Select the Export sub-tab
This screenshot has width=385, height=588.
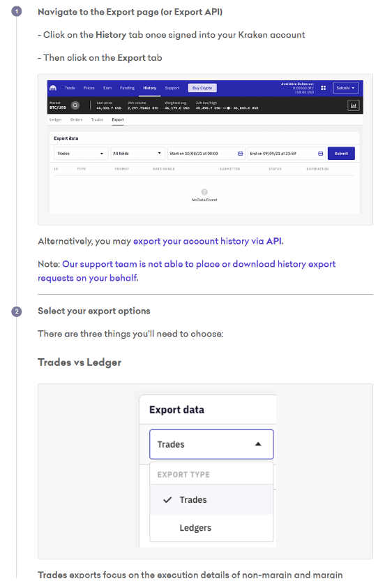[x=118, y=119]
